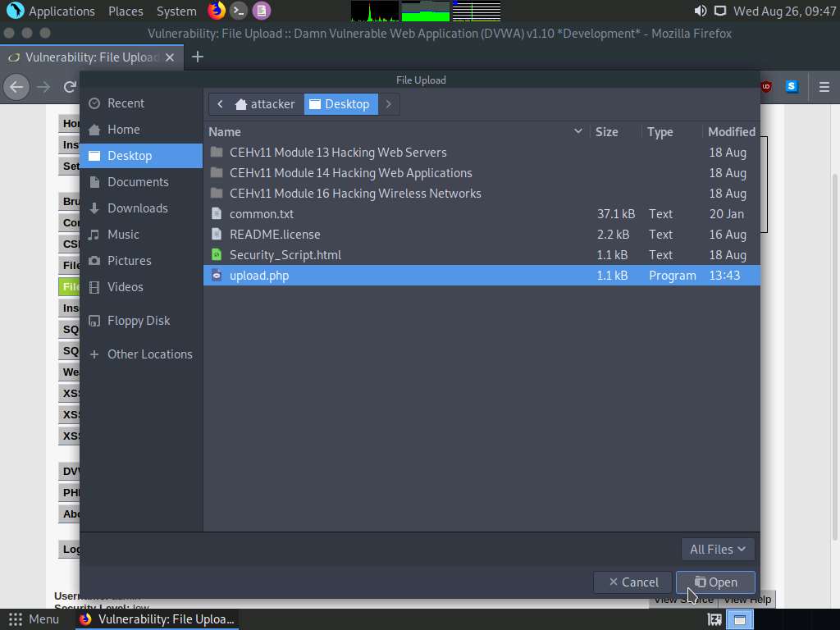Open the Desktop folder in the sidebar
Screen dimensions: 840x630
(x=130, y=155)
